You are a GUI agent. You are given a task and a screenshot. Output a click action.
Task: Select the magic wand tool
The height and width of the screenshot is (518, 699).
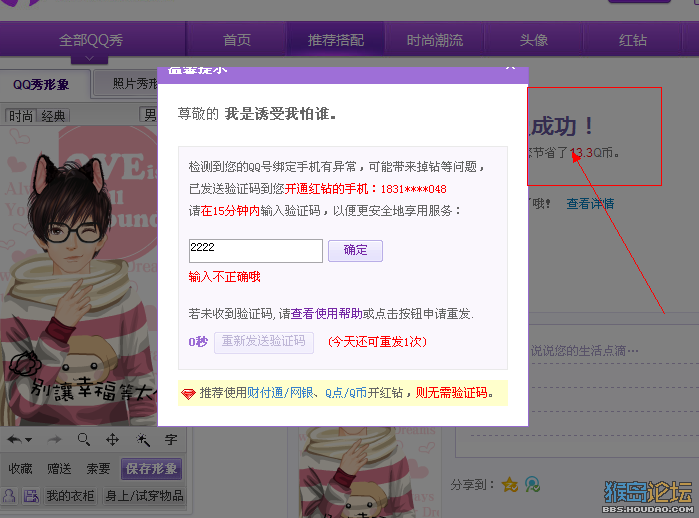click(x=143, y=440)
